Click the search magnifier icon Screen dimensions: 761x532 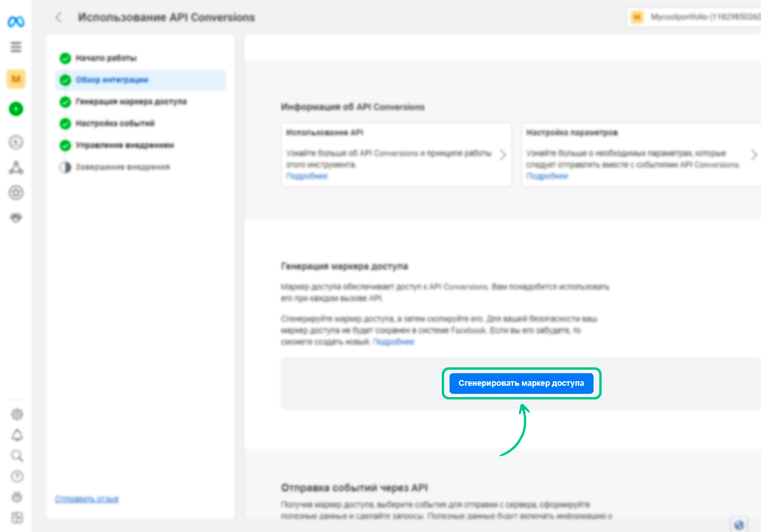coord(17,456)
